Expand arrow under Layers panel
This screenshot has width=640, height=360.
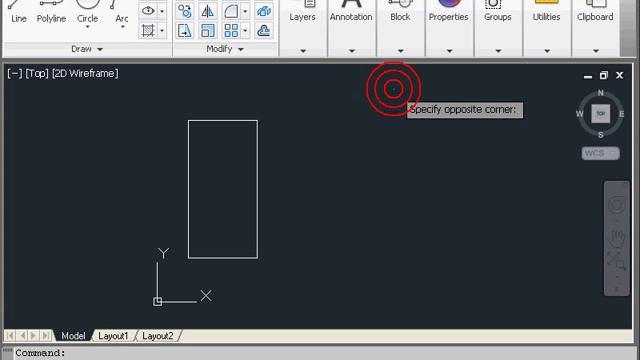(x=303, y=51)
